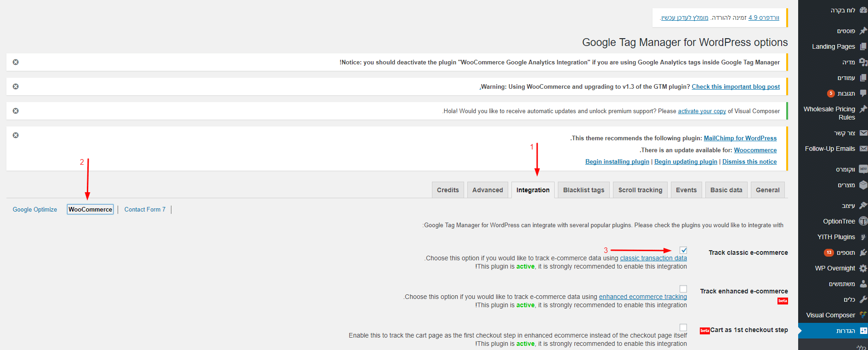
Task: Click Begin updating plugin link
Action: click(686, 161)
